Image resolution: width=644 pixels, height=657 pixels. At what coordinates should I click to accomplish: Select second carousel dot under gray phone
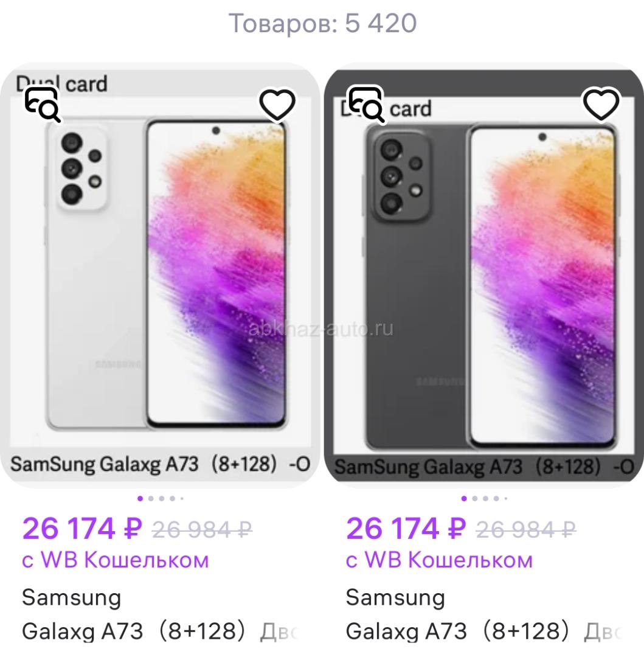coord(475,499)
